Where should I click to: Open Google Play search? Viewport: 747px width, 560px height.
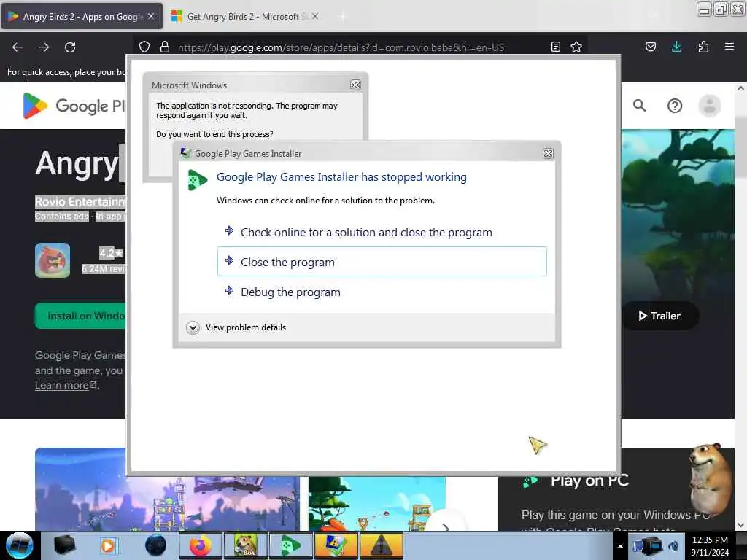point(639,105)
